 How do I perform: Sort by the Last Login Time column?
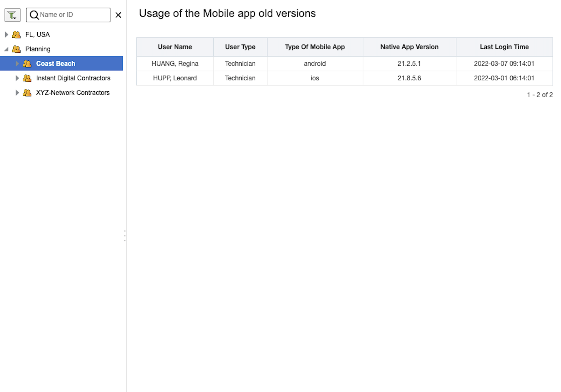pyautogui.click(x=504, y=47)
